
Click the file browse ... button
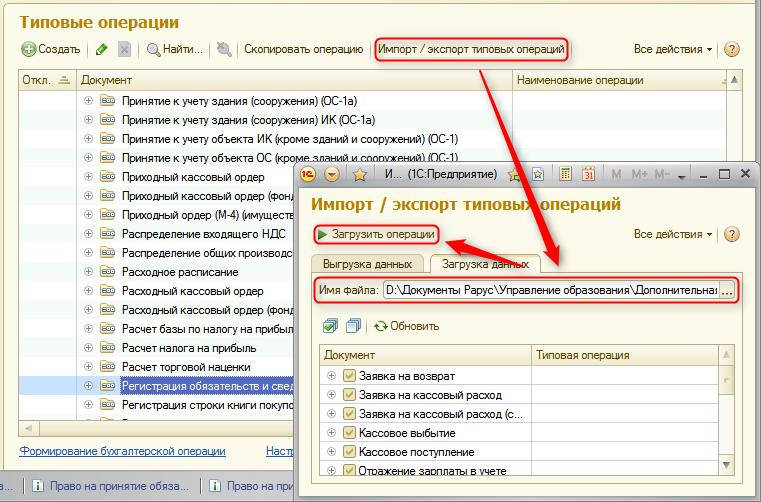[x=726, y=290]
